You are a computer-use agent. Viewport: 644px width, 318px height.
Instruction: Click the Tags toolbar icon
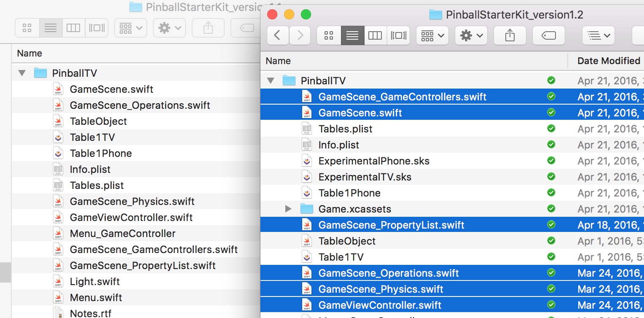tap(548, 35)
